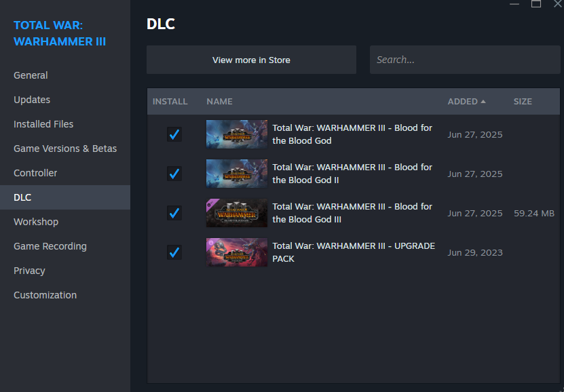Select 'Blood for the Blood God' name text
The width and height of the screenshot is (564, 392).
(352, 134)
